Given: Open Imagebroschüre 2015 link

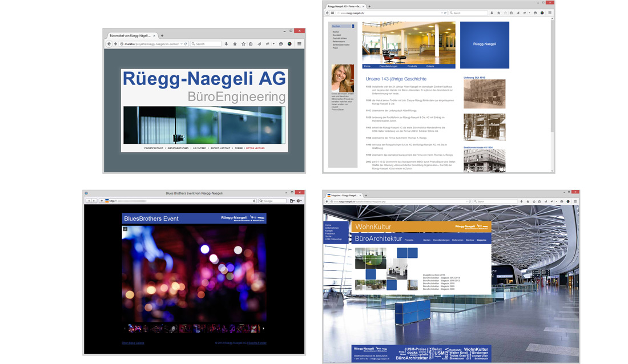Looking at the screenshot, I should 434,275.
